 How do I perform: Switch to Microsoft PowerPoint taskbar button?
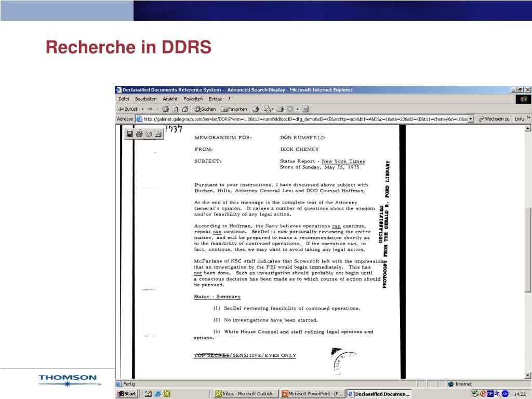click(312, 394)
